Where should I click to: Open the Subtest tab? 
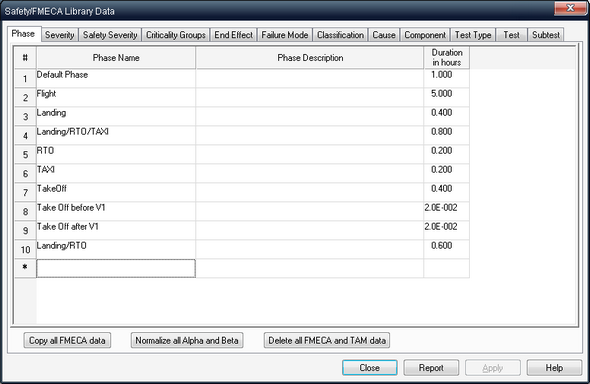[546, 35]
